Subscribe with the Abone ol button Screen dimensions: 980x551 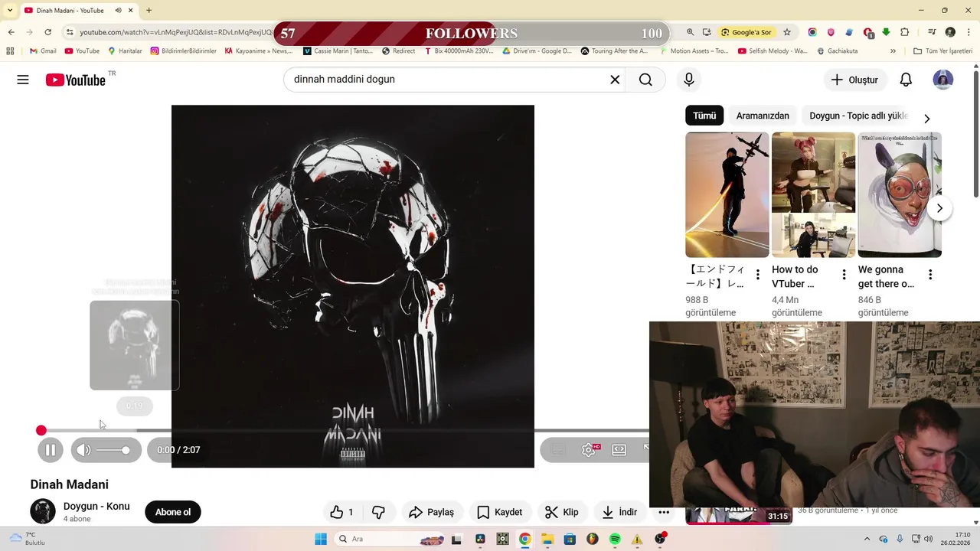click(x=173, y=512)
